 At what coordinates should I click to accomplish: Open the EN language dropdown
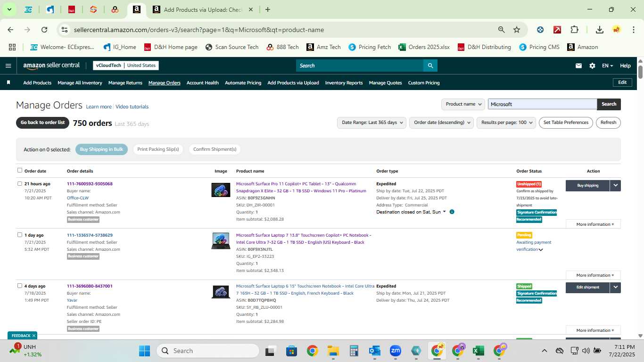[608, 66]
